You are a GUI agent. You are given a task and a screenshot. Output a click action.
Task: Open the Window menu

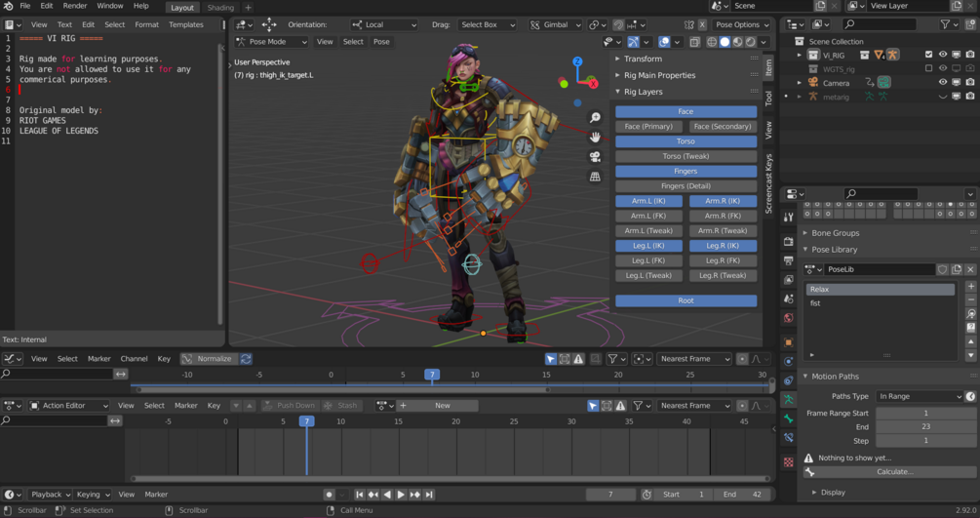[x=110, y=6]
